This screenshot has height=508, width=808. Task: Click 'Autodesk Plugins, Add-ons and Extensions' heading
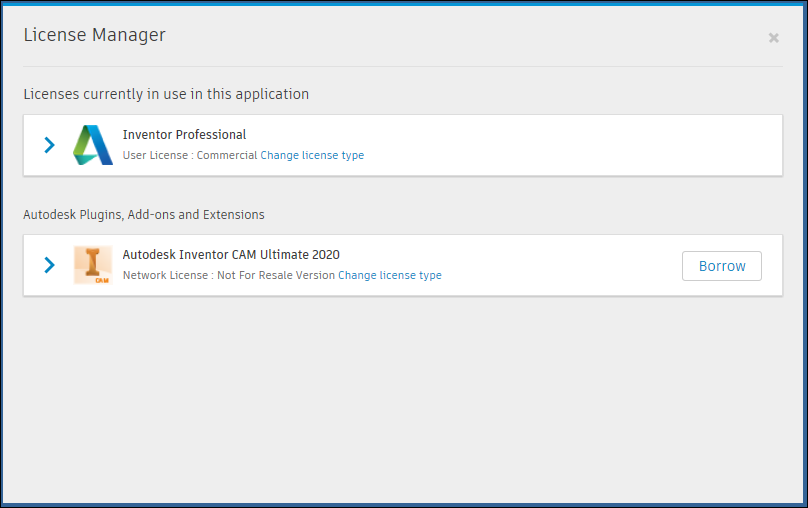[x=144, y=214]
